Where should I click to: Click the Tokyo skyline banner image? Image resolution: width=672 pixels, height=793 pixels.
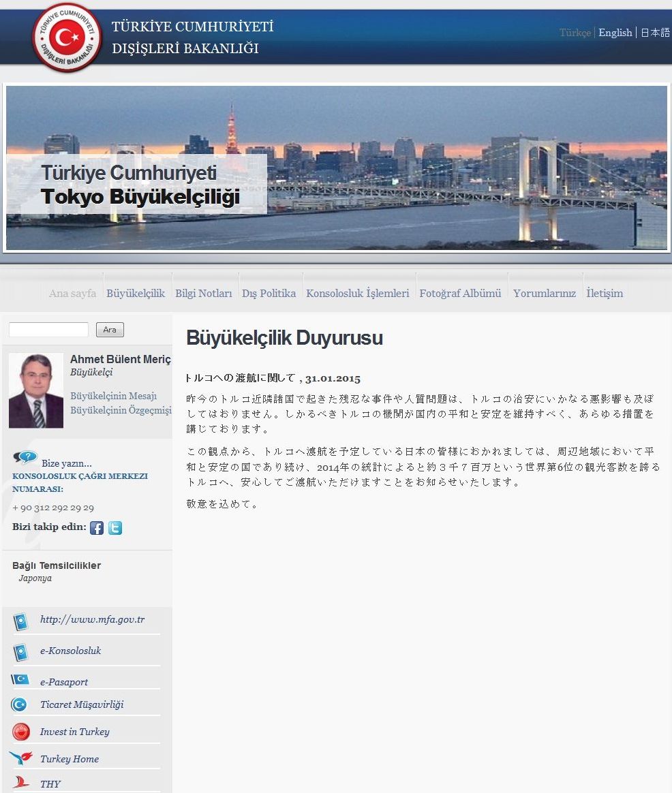pyautogui.click(x=337, y=168)
